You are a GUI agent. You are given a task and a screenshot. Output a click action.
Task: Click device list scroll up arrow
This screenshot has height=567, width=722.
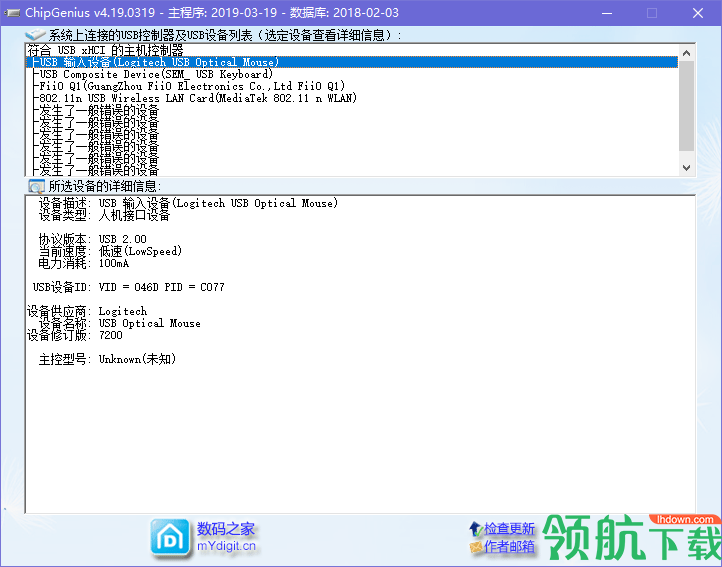click(x=687, y=53)
